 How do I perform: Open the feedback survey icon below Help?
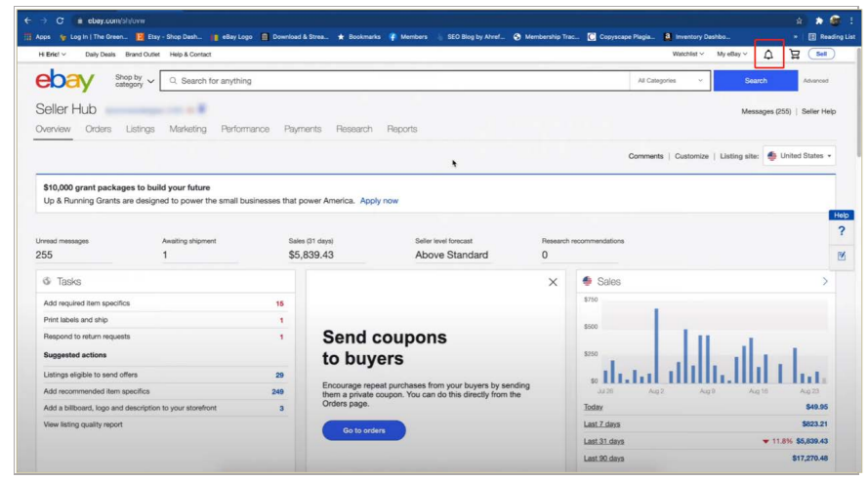point(842,256)
